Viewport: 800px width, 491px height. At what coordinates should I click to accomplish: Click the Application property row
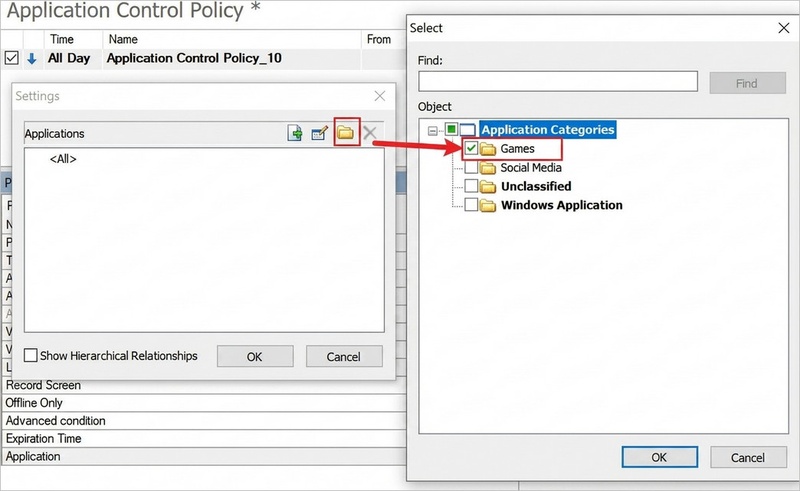204,456
